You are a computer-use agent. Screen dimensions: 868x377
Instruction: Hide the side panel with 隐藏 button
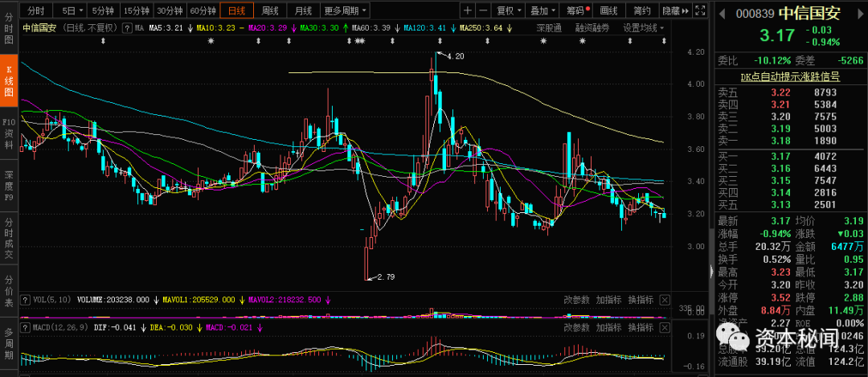coord(670,10)
